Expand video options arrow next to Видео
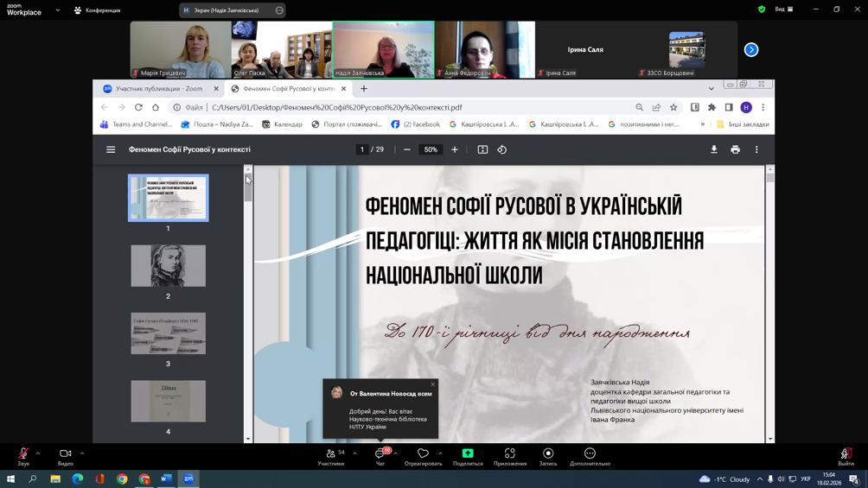The width and height of the screenshot is (868, 488). tap(82, 453)
